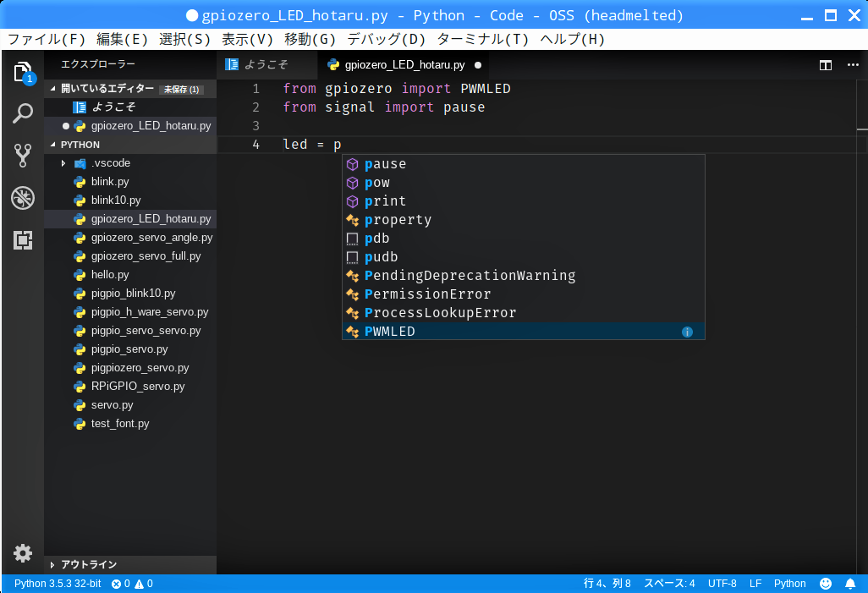Open pigpio_blink10.py file
Viewport: 868px width, 593px height.
(130, 294)
